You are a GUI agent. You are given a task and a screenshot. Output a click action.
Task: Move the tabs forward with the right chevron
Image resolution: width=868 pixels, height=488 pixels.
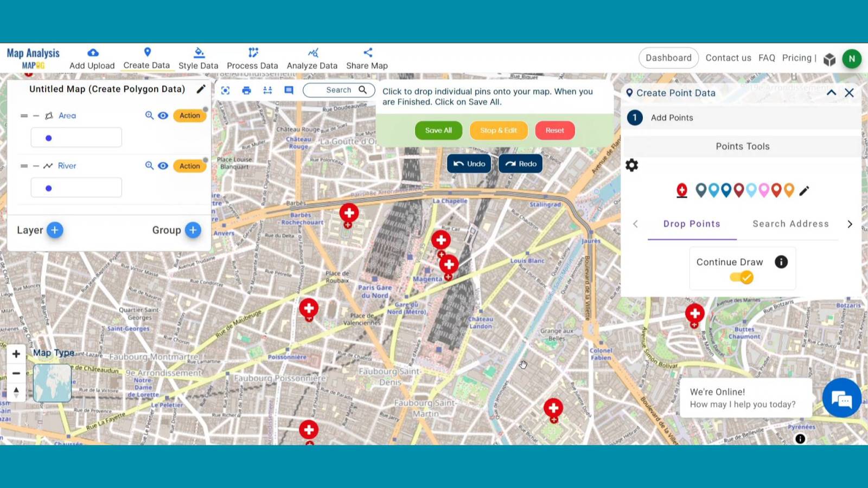(x=850, y=224)
